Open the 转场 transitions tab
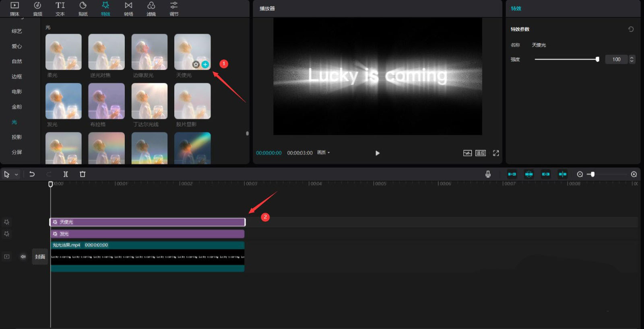Viewport: 644px width, 329px height. point(128,8)
